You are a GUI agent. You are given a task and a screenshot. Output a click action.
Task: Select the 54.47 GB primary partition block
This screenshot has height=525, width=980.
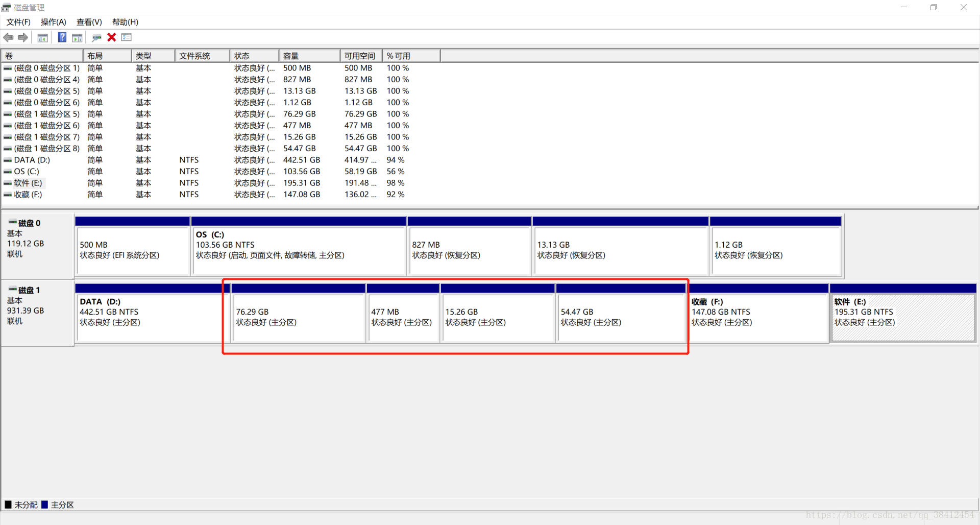tap(621, 313)
